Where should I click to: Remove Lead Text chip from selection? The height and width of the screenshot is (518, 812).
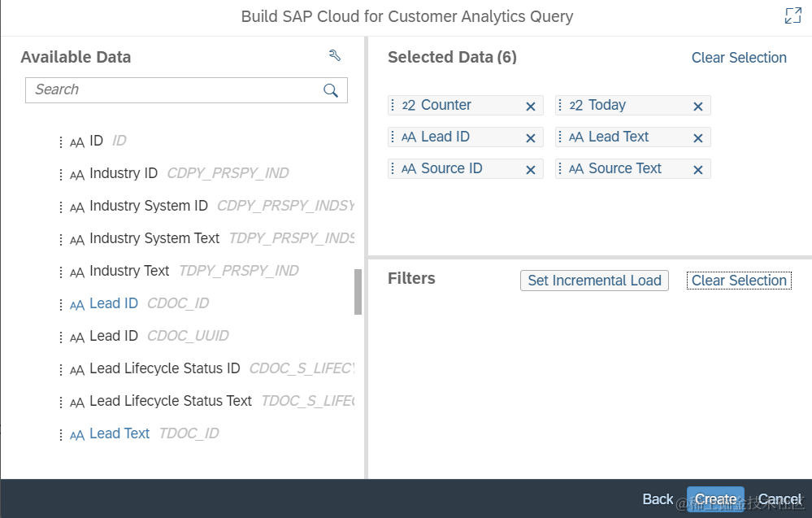point(697,137)
